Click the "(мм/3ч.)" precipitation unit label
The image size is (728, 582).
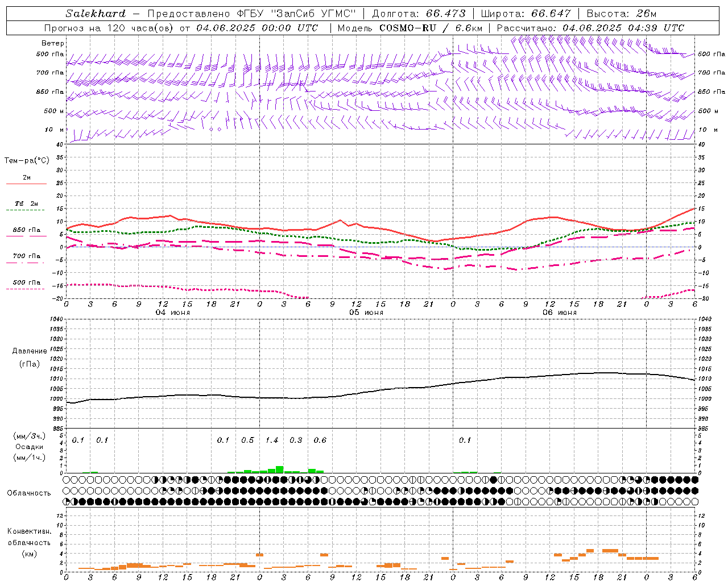pos(30,436)
